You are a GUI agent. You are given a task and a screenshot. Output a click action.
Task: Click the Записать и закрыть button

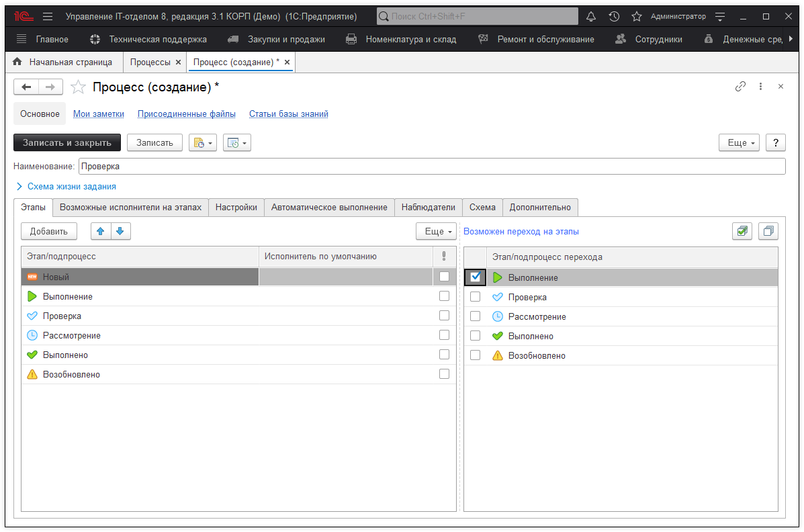click(67, 142)
